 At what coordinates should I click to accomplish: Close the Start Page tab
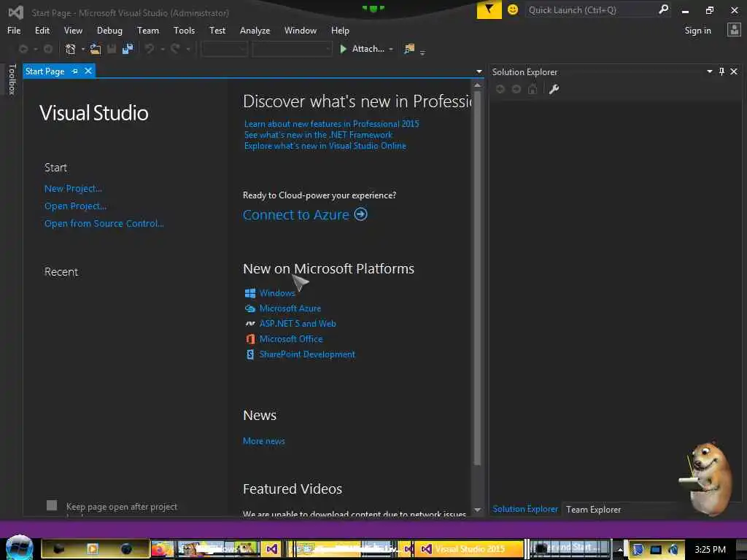pos(88,71)
